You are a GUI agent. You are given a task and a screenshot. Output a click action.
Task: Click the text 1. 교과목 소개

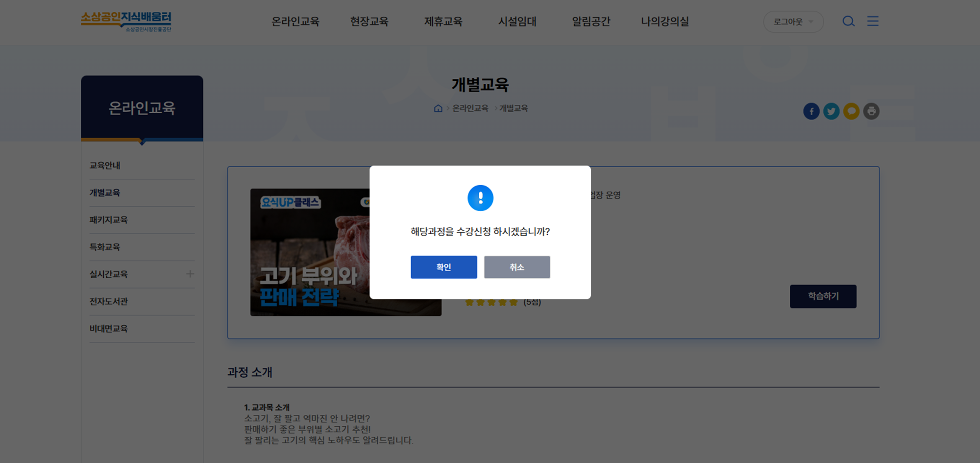(x=267, y=407)
